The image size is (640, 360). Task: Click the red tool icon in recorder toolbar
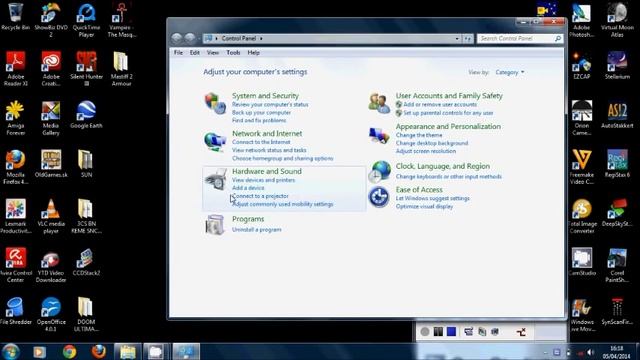(521, 332)
